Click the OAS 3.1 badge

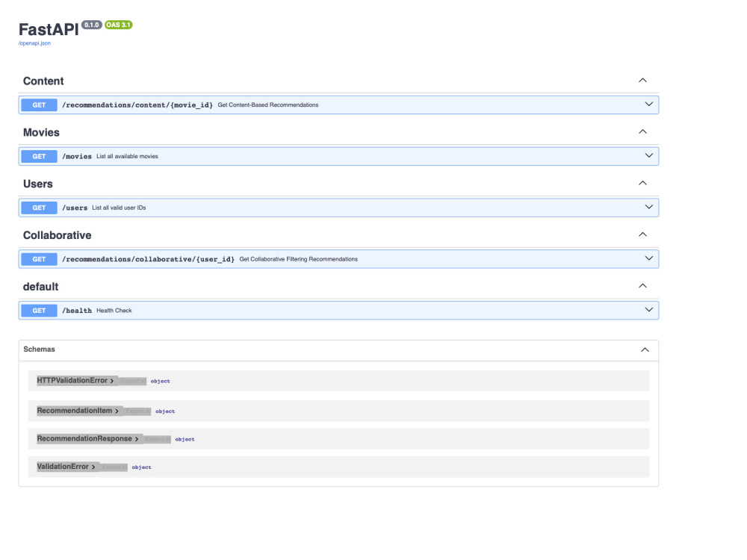click(119, 25)
